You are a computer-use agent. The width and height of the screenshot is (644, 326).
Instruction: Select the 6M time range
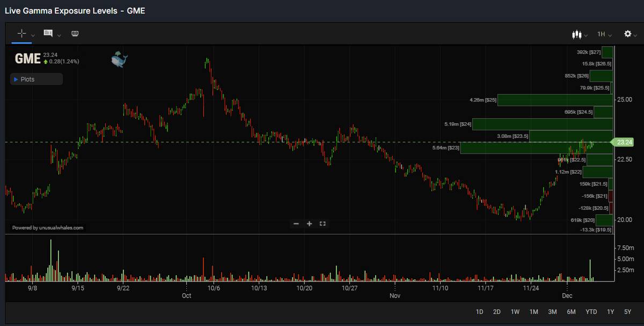(x=571, y=312)
